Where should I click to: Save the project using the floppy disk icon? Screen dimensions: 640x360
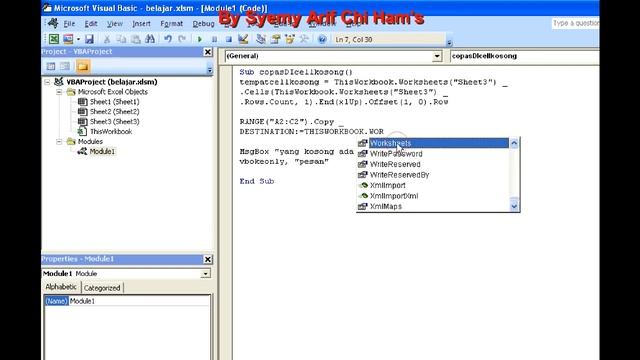[89, 39]
